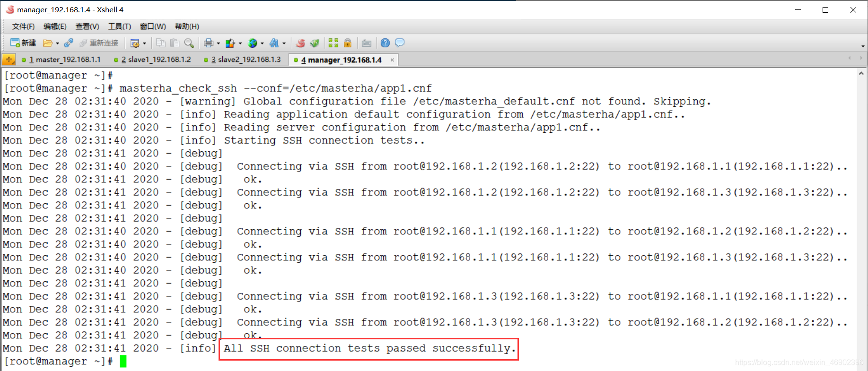Viewport: 868px width, 371px height.
Task: Switch to the 3 slave2_192.168.1.3 tab
Action: click(243, 60)
